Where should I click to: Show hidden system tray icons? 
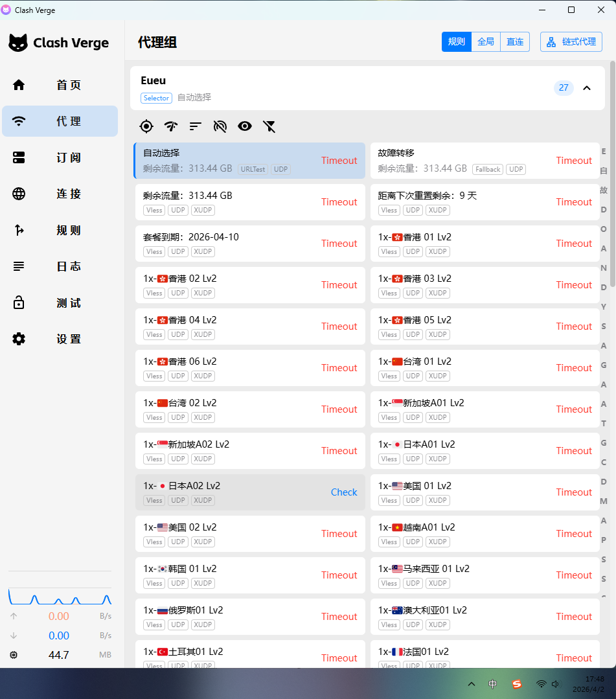point(471,684)
